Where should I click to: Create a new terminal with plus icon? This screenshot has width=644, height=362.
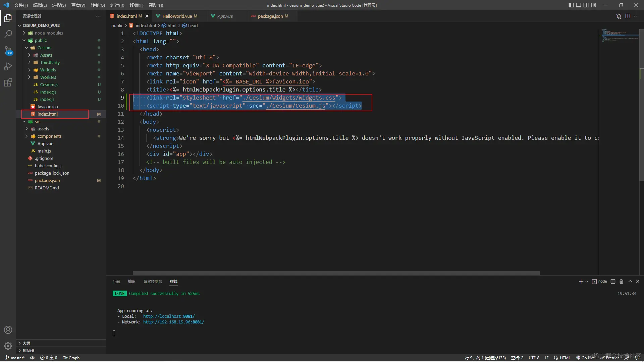click(581, 282)
